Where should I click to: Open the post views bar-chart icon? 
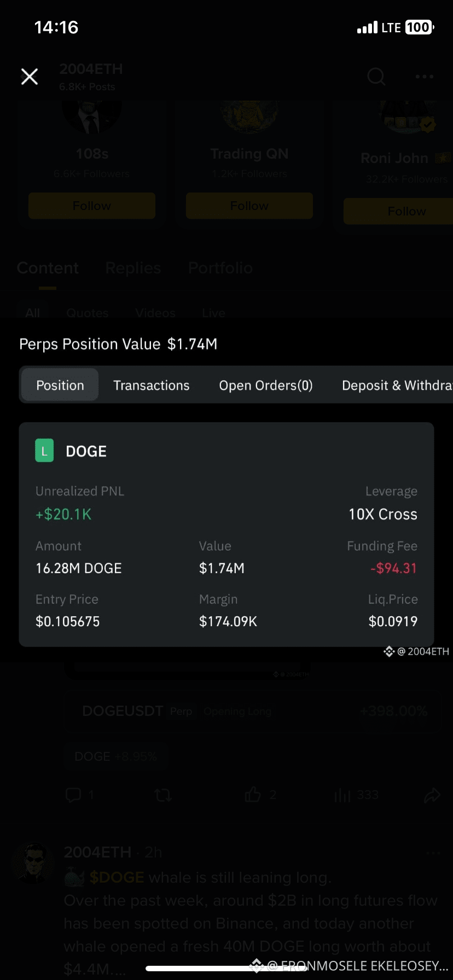(342, 795)
